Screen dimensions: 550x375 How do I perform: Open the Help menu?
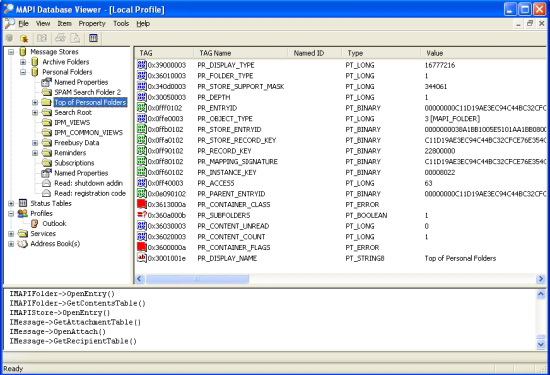(143, 24)
